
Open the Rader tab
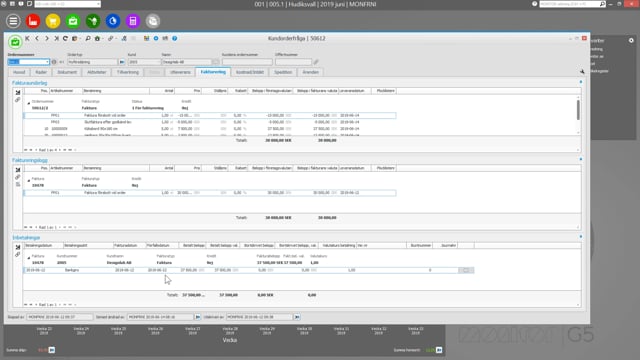[x=41, y=72]
